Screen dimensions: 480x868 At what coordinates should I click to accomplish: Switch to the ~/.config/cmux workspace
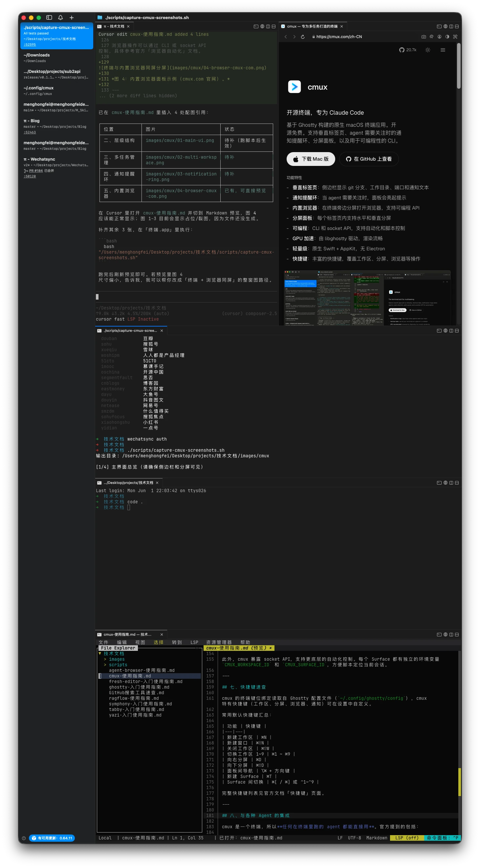[x=56, y=90]
